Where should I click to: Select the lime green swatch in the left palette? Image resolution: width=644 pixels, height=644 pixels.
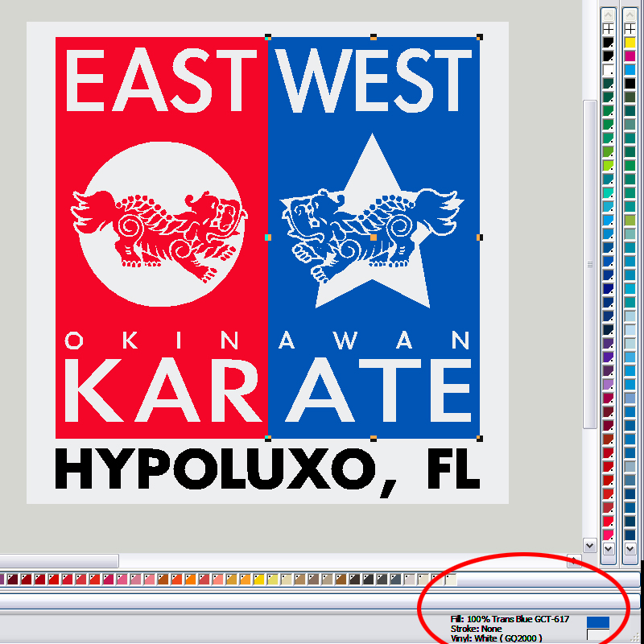coord(608,166)
